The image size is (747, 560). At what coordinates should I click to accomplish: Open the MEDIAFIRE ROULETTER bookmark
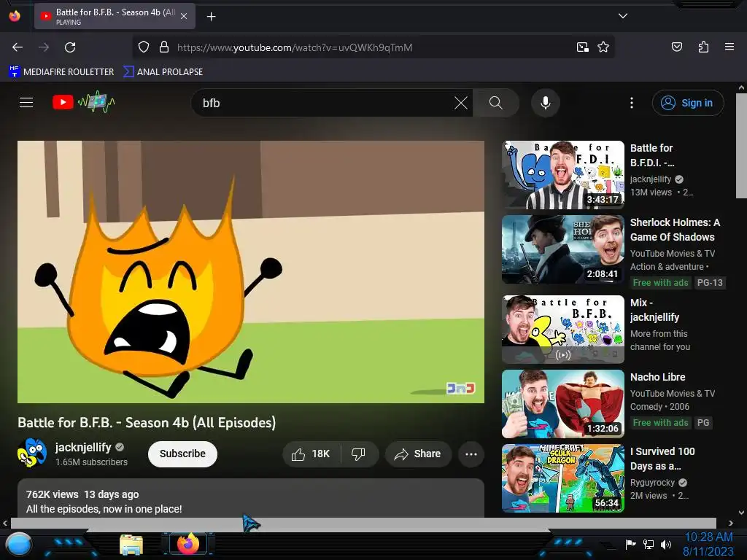click(x=61, y=72)
